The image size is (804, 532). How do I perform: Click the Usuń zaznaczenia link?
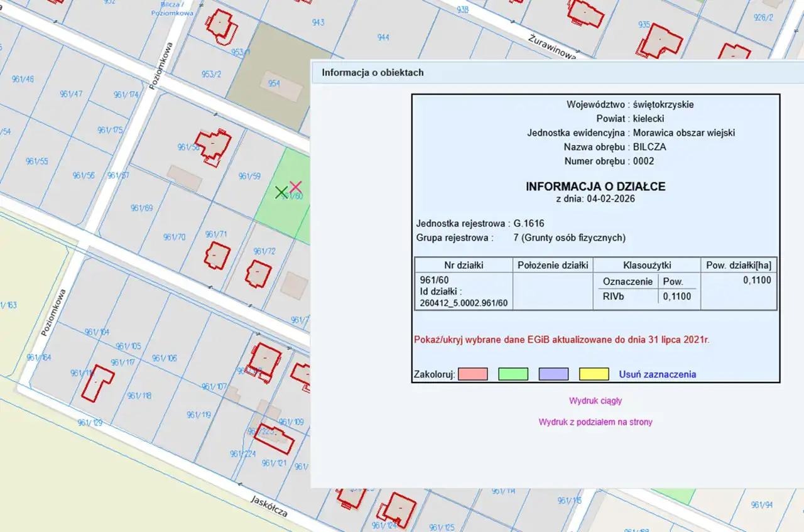tap(657, 374)
